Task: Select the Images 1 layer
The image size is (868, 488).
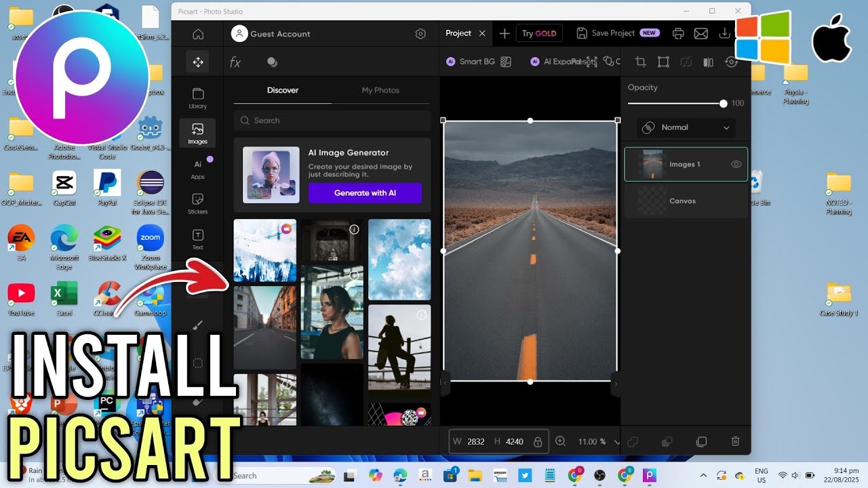Action: 686,165
